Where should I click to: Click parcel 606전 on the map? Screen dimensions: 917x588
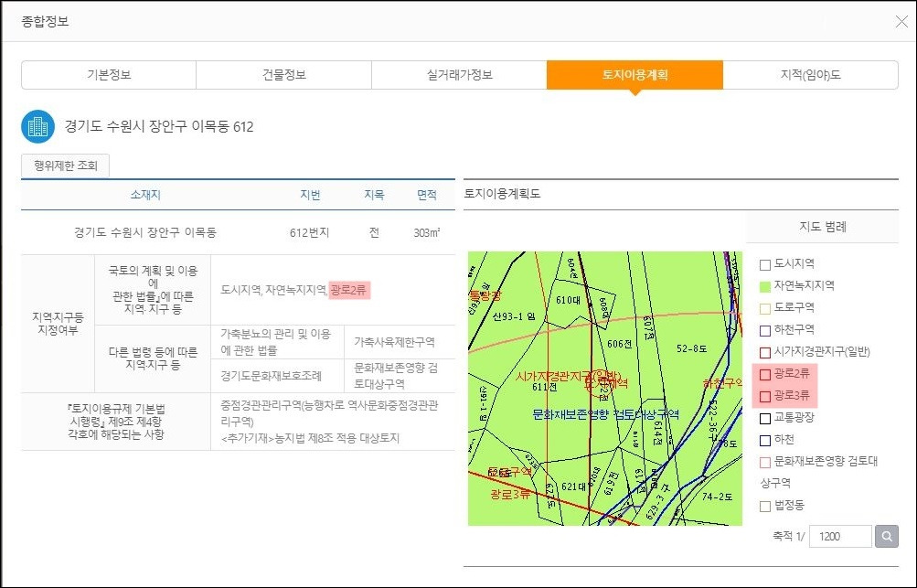pyautogui.click(x=619, y=344)
